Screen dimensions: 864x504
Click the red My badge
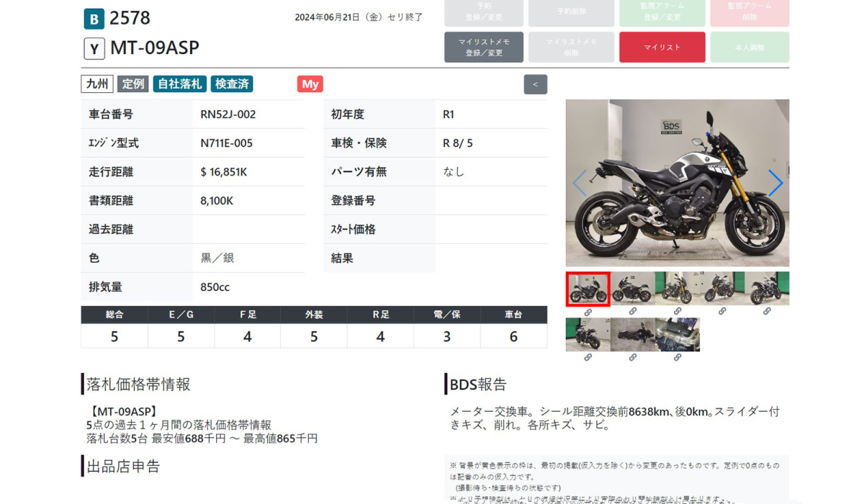(310, 84)
